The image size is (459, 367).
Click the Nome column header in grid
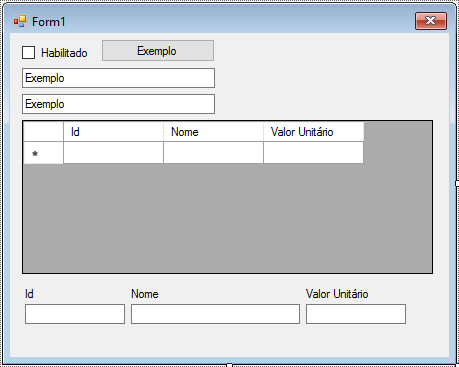[x=213, y=132]
